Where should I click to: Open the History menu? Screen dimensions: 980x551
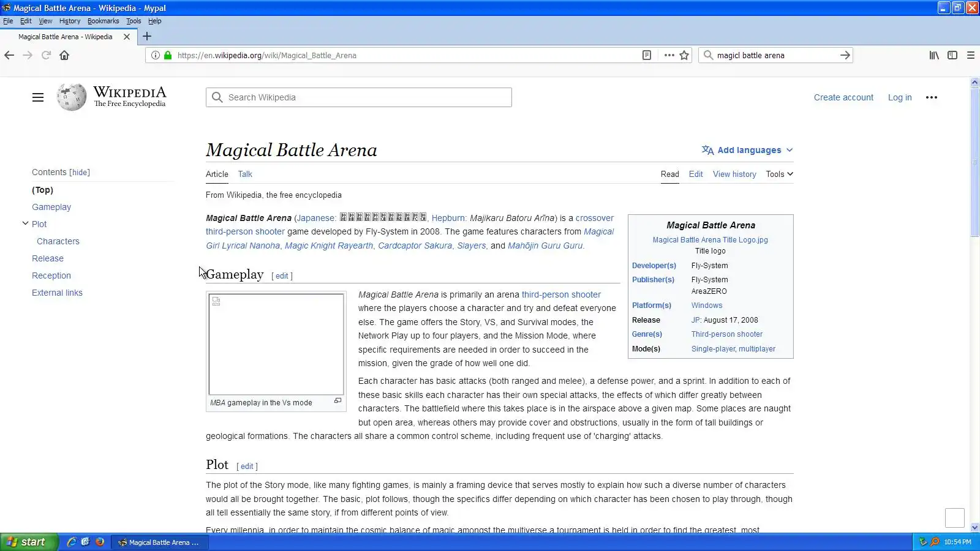click(x=70, y=21)
